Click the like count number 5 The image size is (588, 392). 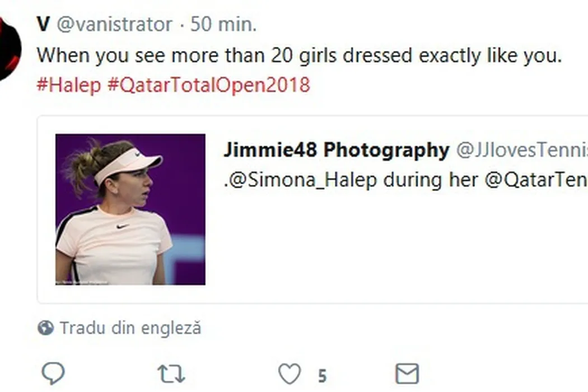pos(322,375)
